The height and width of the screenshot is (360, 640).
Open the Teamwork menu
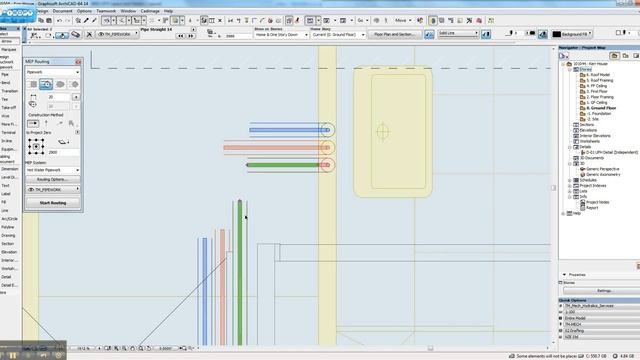click(106, 11)
